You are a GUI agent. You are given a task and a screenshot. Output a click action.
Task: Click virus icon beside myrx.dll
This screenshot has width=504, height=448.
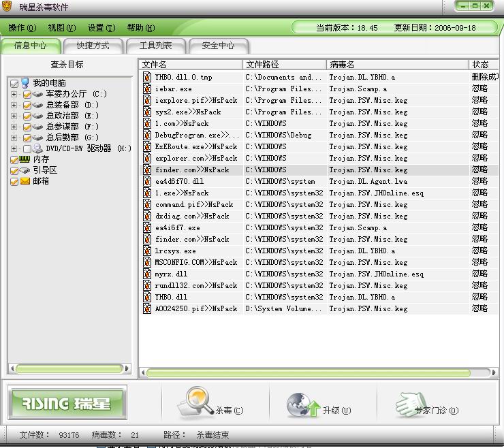[147, 274]
